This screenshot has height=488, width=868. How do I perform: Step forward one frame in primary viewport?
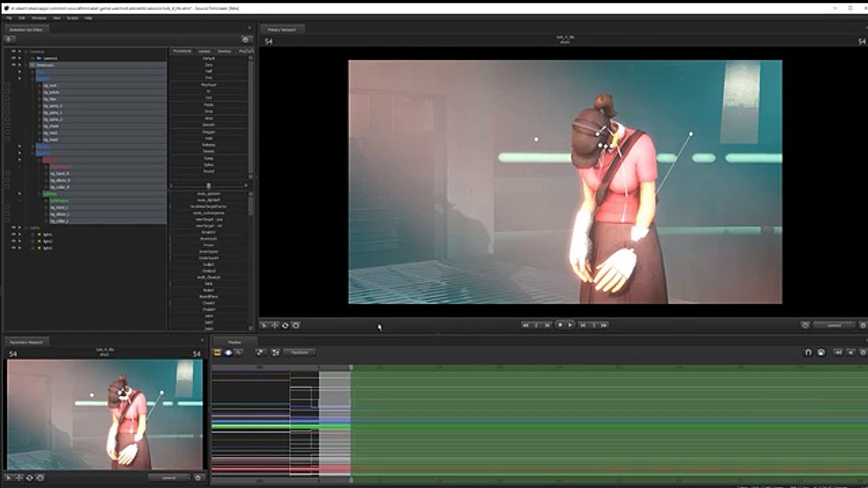click(x=583, y=325)
